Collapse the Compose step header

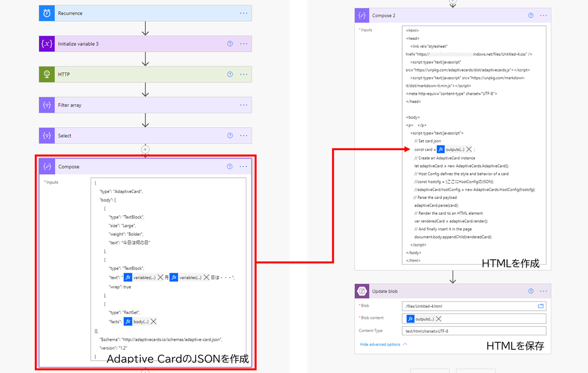pyautogui.click(x=145, y=166)
